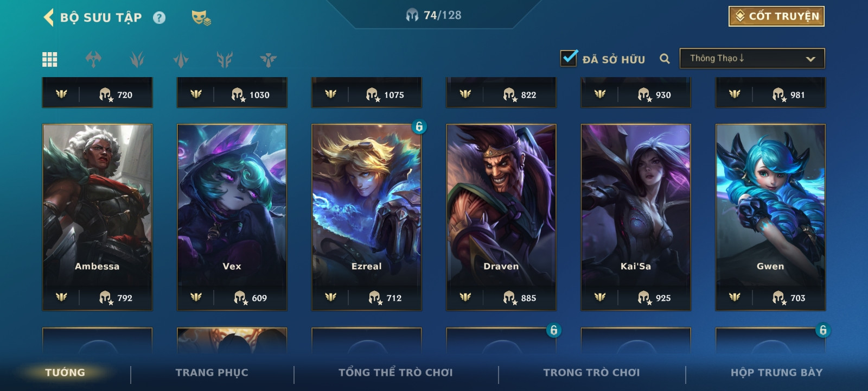
Task: Open the Thông Thạo sort dropdown
Action: (752, 59)
